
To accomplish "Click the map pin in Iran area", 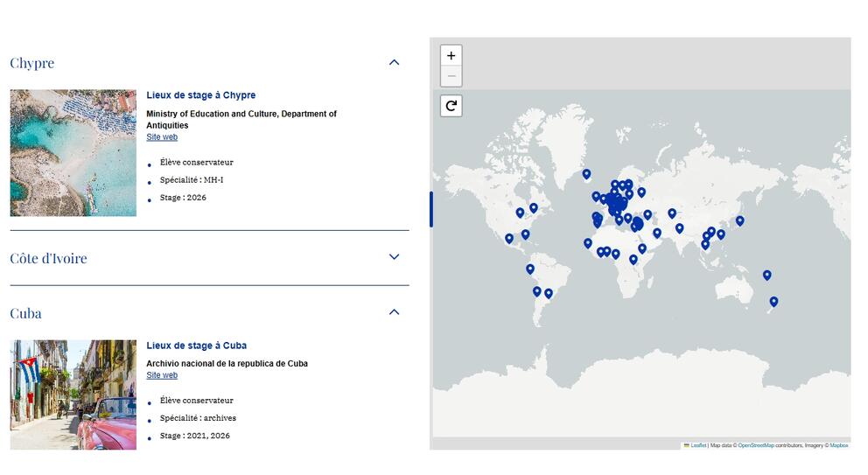I will pos(656,233).
